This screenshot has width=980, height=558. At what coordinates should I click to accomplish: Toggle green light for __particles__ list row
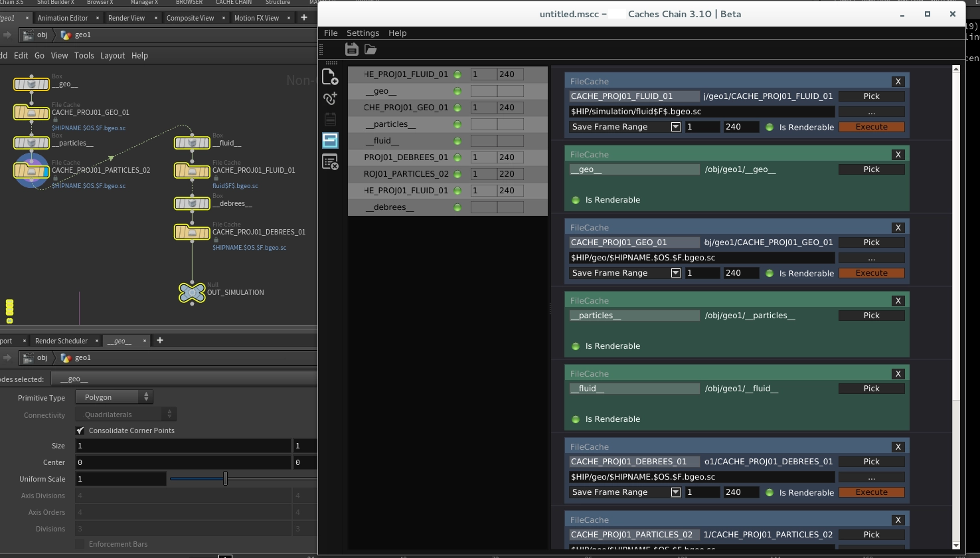(x=457, y=124)
